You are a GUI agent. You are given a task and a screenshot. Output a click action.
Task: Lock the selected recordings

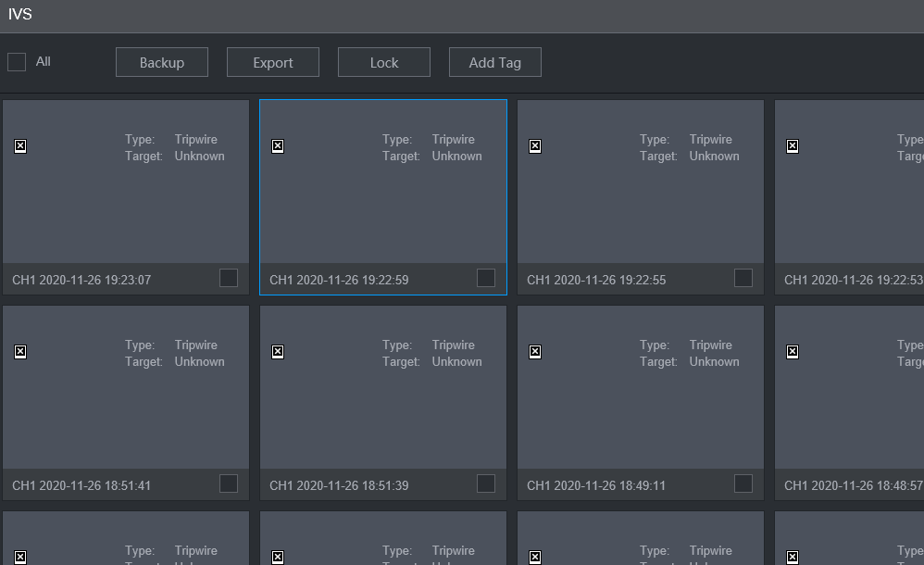(384, 62)
